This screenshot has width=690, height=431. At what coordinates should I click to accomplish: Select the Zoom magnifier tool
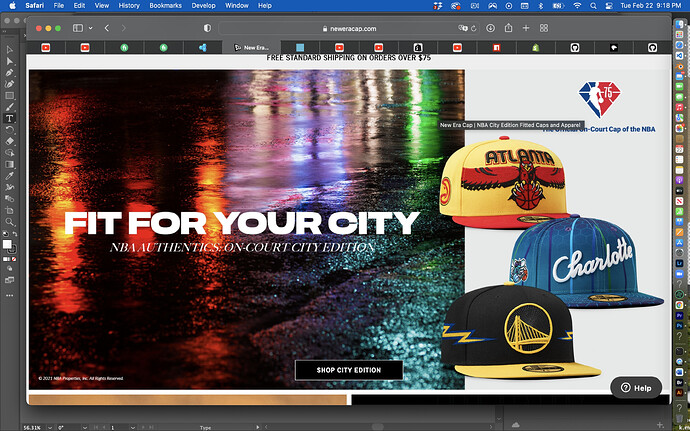[x=10, y=223]
